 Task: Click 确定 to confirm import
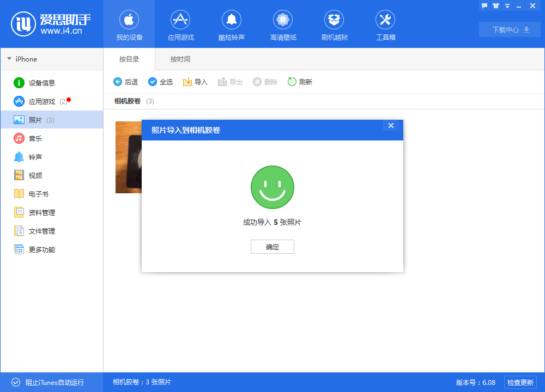(272, 247)
